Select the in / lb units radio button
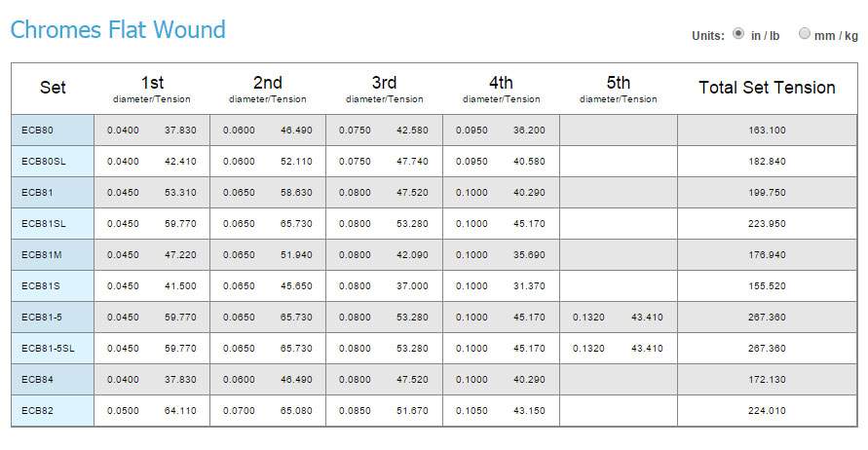This screenshot has height=450, width=868. click(737, 33)
